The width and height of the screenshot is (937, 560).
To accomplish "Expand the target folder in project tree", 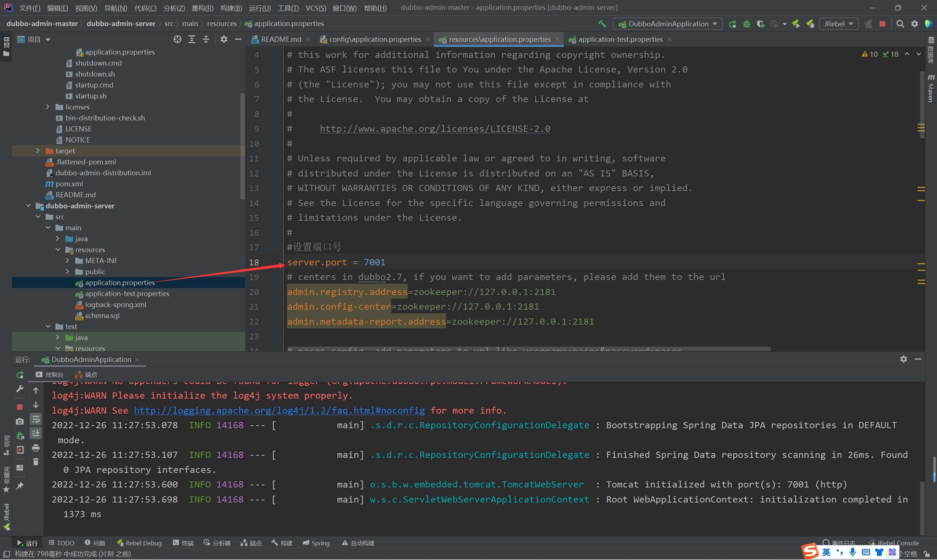I will (x=38, y=150).
